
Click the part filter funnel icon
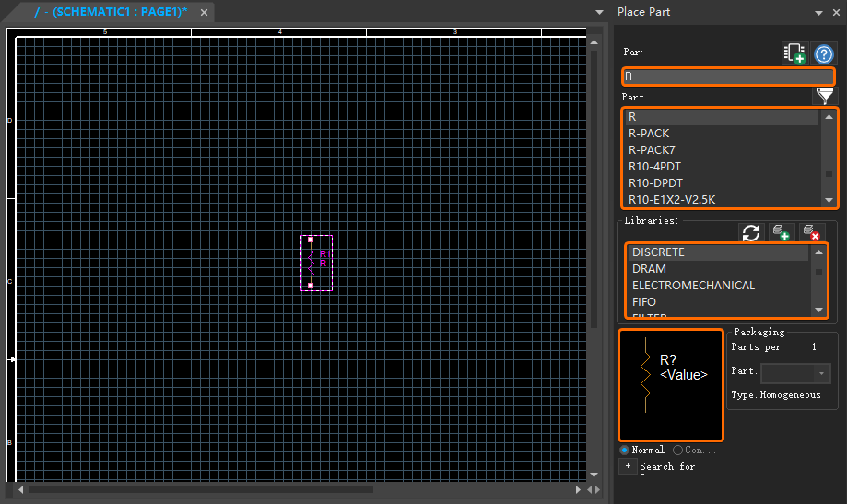(824, 96)
